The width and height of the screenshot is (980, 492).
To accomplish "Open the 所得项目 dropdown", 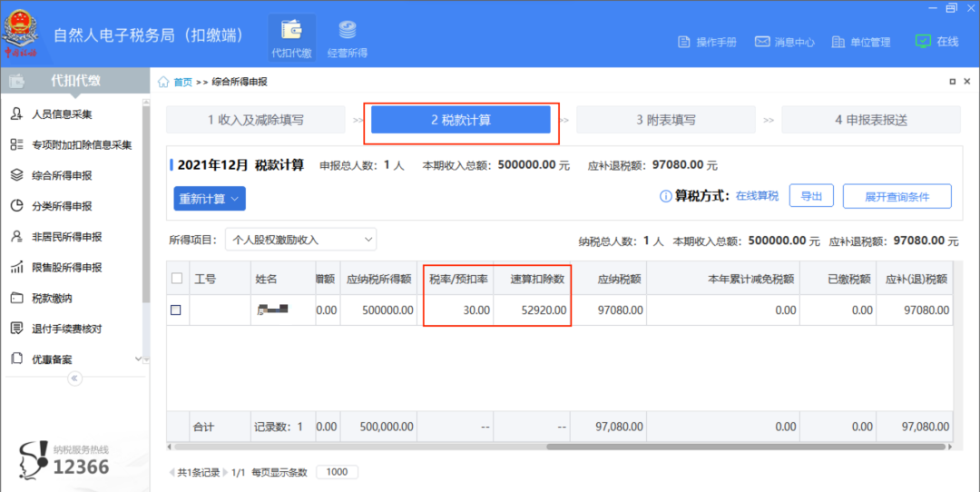I will [300, 240].
